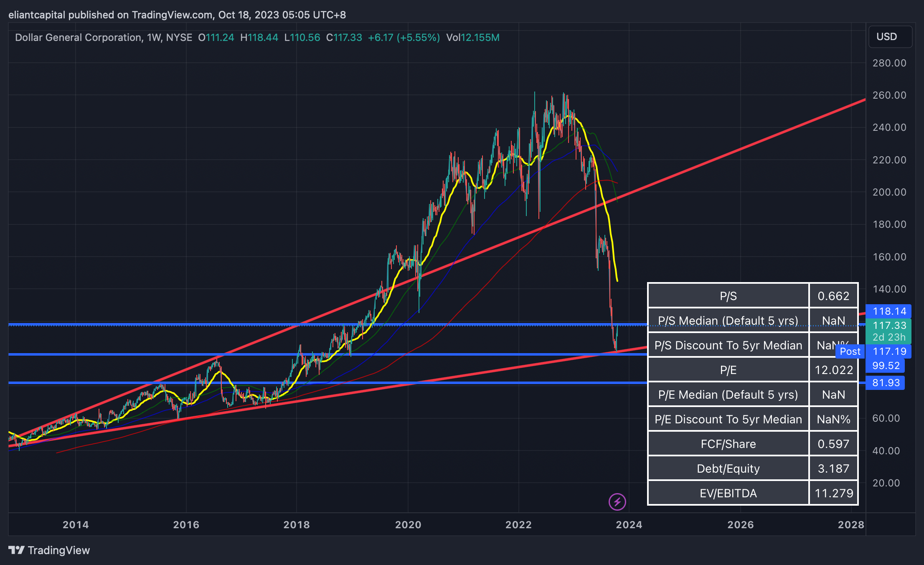Click the TradingView logo at bottom left

click(49, 550)
